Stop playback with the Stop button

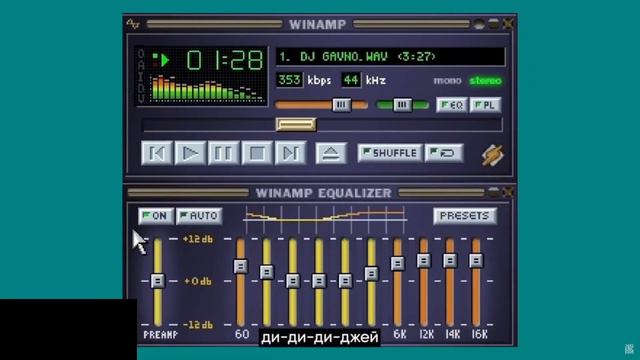257,153
